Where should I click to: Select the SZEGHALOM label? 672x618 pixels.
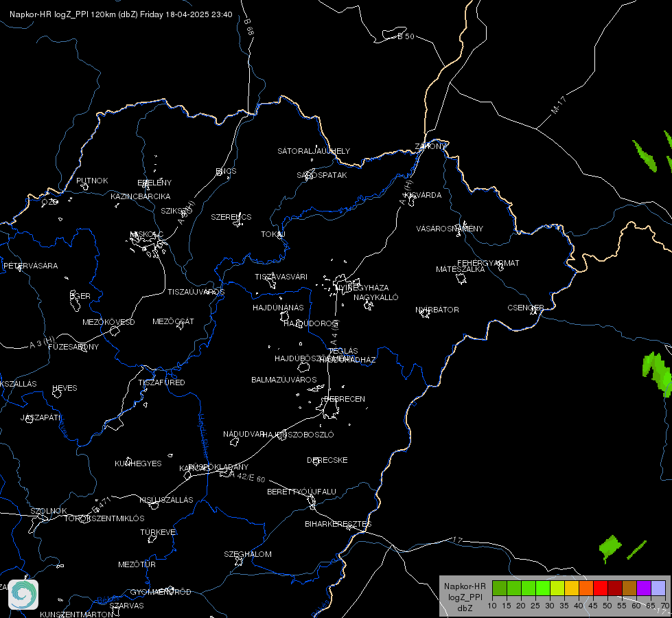tap(248, 554)
